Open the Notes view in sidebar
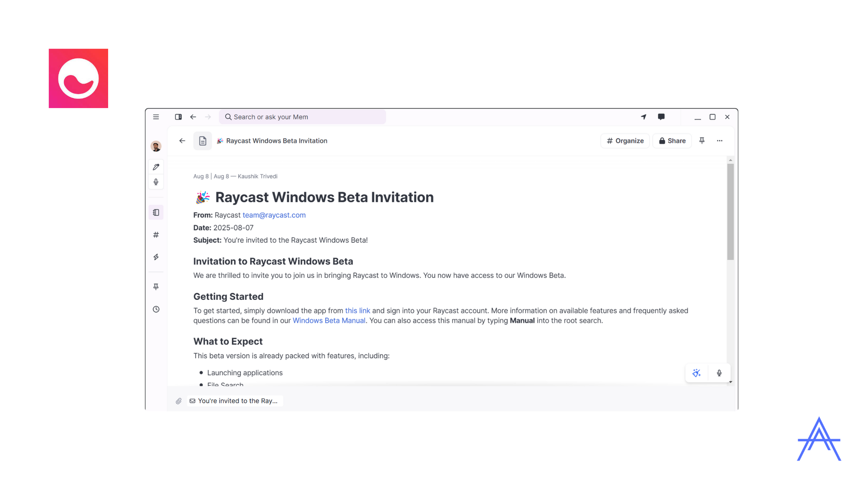This screenshot has width=868, height=488. click(x=156, y=213)
